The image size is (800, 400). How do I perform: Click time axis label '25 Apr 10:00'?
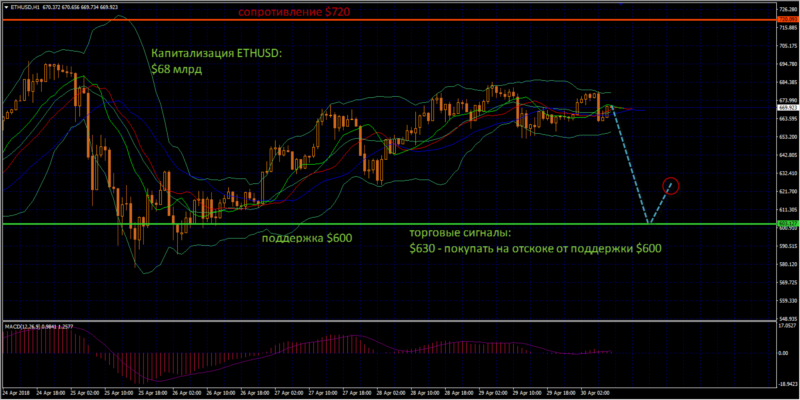tap(118, 394)
